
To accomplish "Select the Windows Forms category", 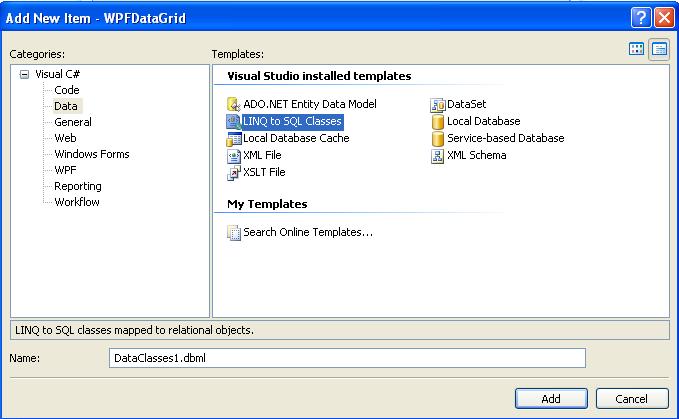I will pyautogui.click(x=92, y=154).
